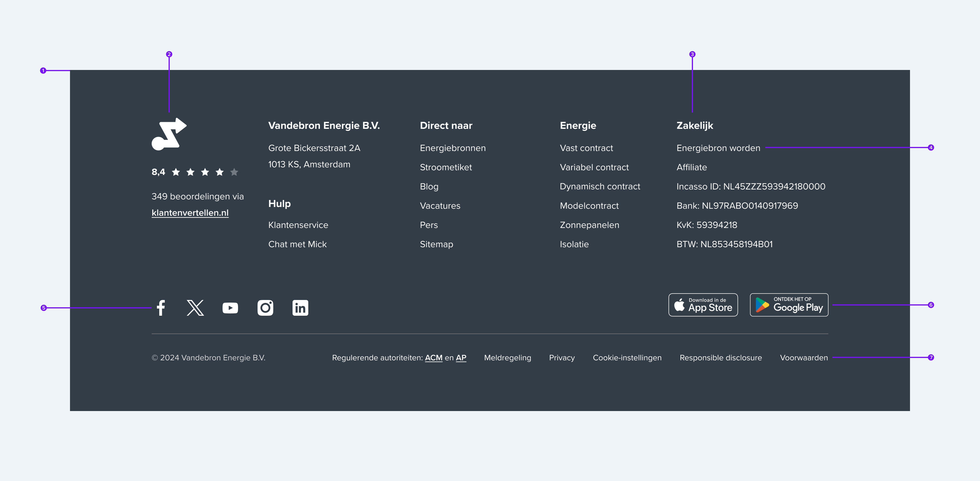Click the KvK: 59394218 text

706,225
